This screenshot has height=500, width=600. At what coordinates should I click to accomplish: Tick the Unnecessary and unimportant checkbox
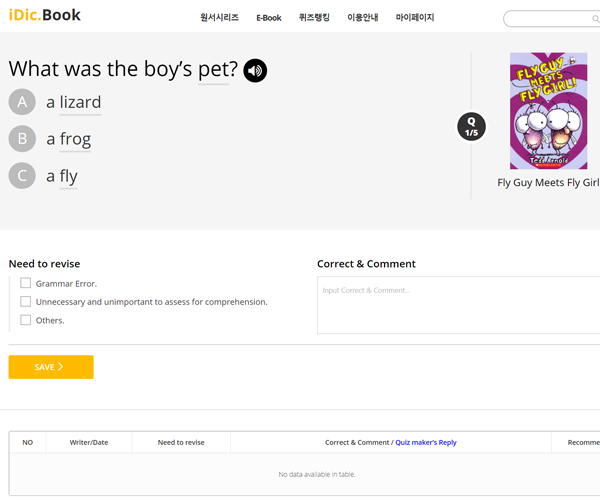tap(26, 301)
